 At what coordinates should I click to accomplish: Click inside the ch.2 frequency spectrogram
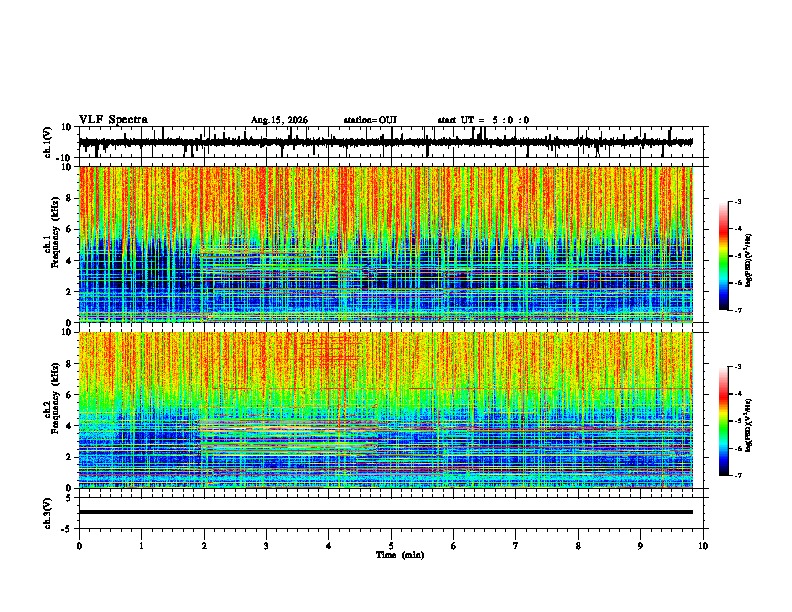386,410
